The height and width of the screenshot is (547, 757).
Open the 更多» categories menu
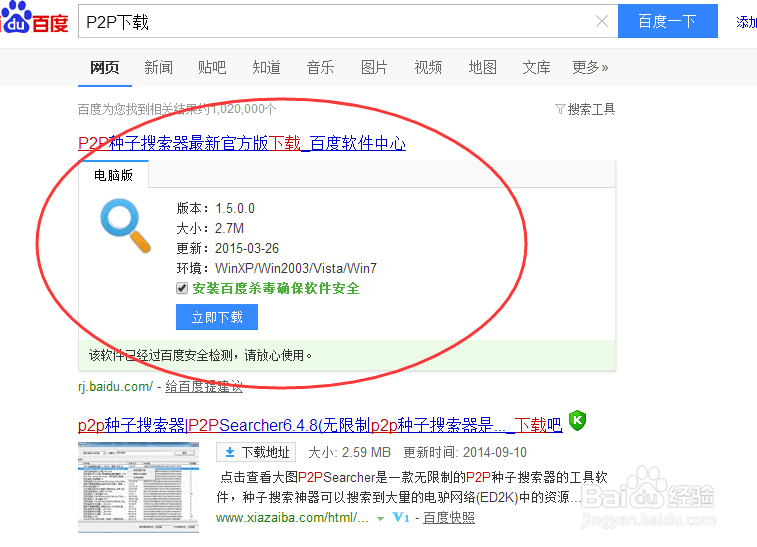(590, 67)
